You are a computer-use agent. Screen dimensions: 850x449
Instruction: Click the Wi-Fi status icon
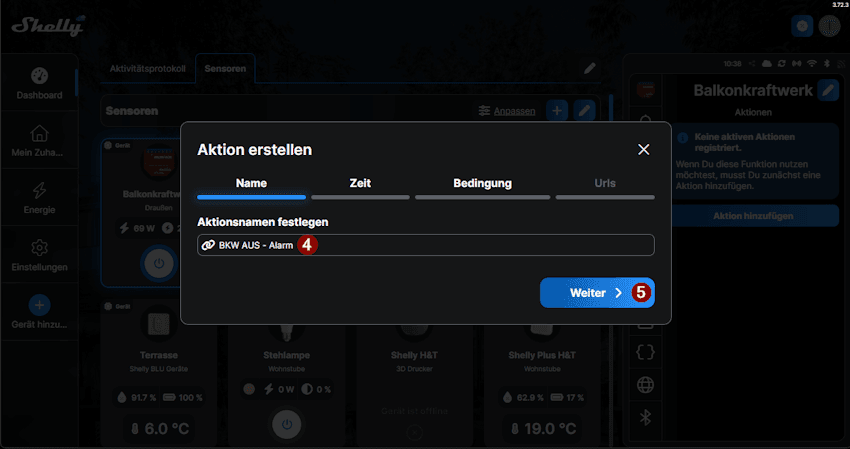pos(812,63)
